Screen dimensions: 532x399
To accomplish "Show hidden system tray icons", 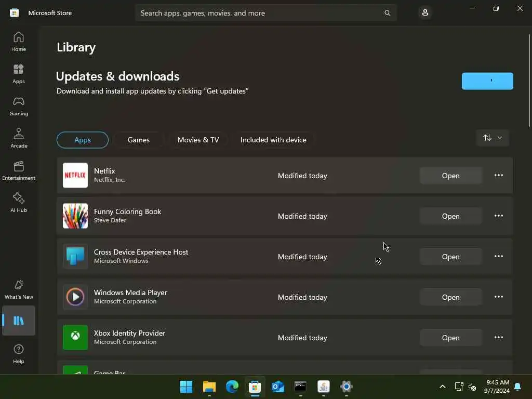I will point(443,387).
